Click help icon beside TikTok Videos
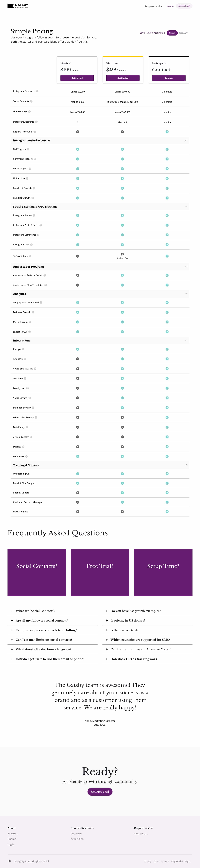 coord(30,256)
